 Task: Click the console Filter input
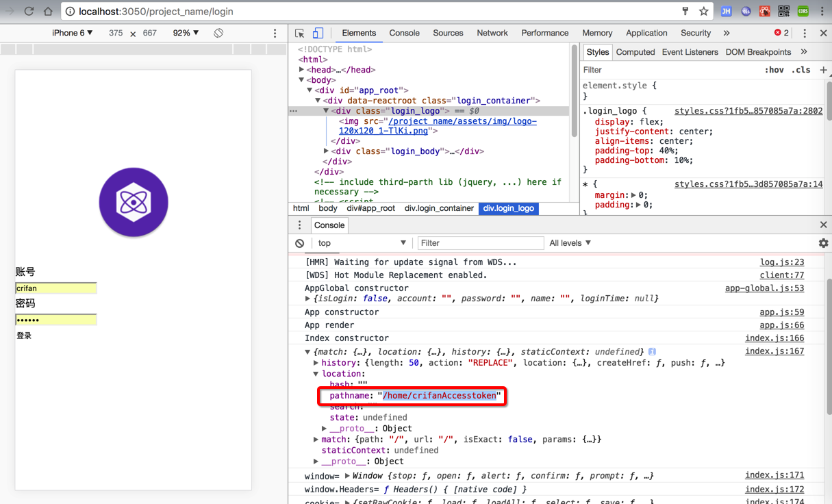point(480,243)
